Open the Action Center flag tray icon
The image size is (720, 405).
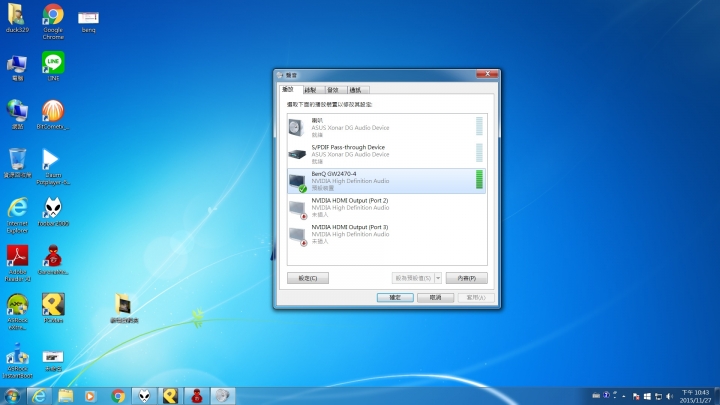coord(636,396)
